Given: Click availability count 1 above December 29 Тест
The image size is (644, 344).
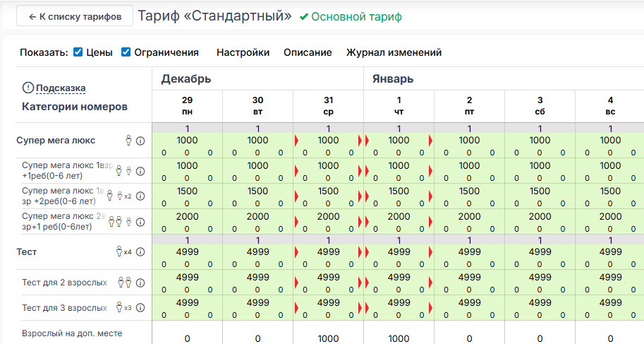Looking at the screenshot, I should 187,240.
